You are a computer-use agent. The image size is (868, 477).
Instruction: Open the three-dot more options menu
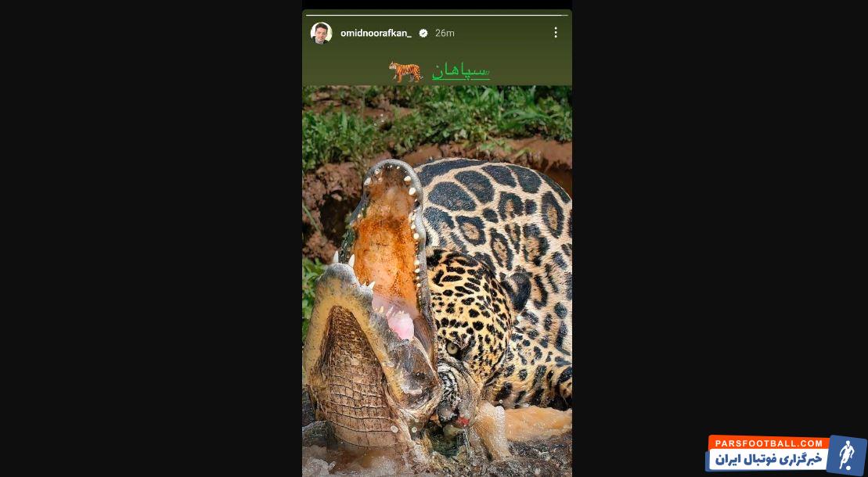tap(556, 33)
